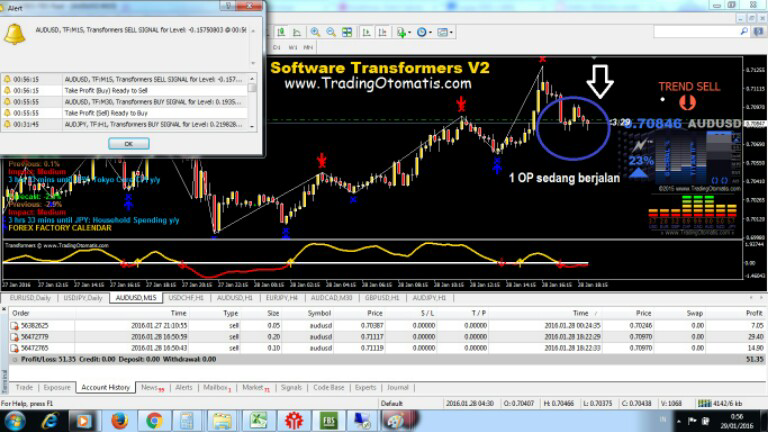Open Google Chrome from the taskbar
Image resolution: width=768 pixels, height=432 pixels.
point(154,421)
